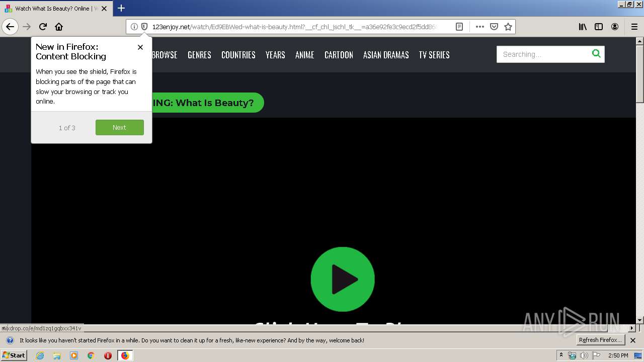Open the GENRES menu

(x=199, y=55)
